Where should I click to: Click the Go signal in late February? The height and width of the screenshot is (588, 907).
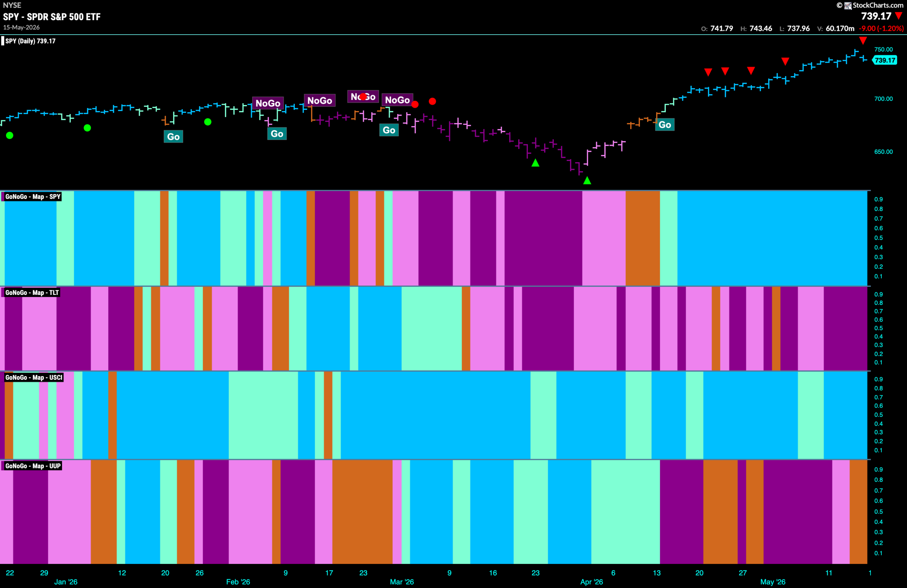(389, 130)
